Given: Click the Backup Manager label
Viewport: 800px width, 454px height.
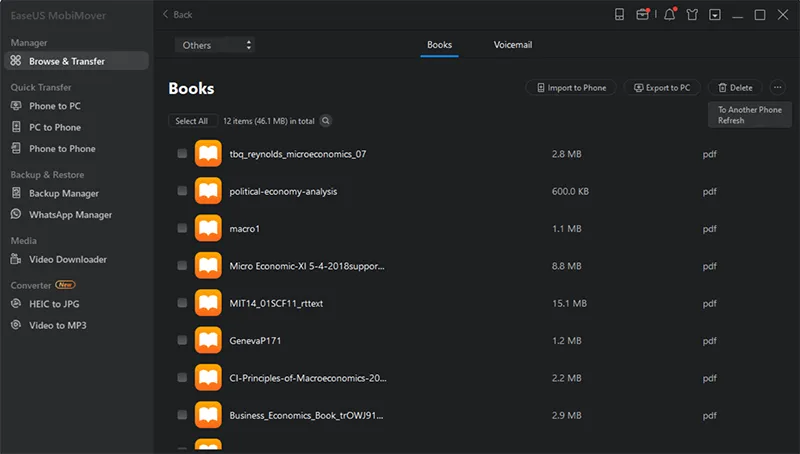Looking at the screenshot, I should tap(64, 193).
